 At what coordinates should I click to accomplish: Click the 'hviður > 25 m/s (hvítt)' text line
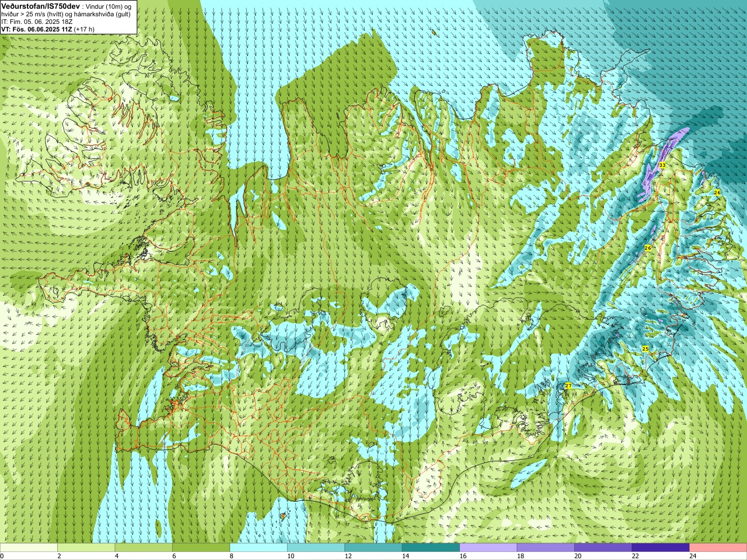[x=33, y=14]
